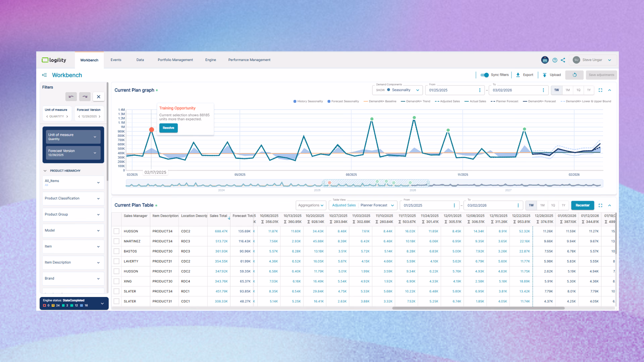The image size is (644, 362).
Task: Expand the Brand filter dropdown
Action: 73,279
